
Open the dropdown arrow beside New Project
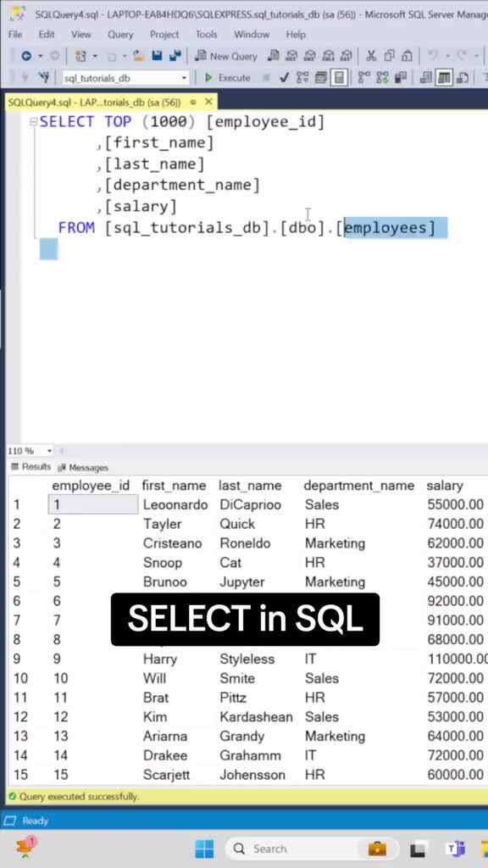[x=95, y=56]
